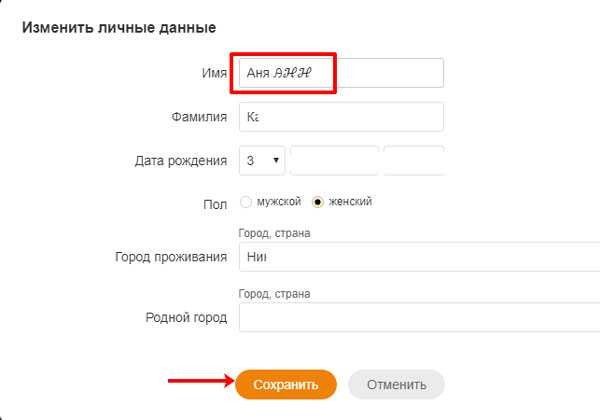
Task: Click Город, страна hint above Родной город field
Action: point(274,294)
